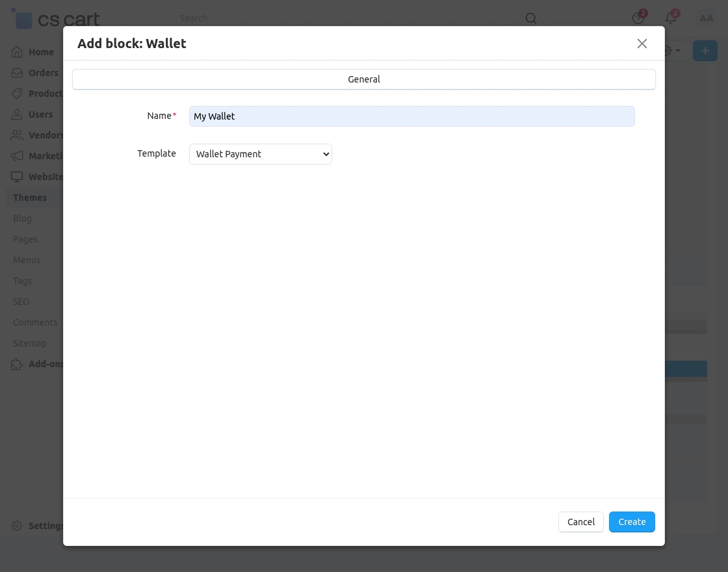
Task: Click the Website monitor icon
Action: click(x=17, y=177)
